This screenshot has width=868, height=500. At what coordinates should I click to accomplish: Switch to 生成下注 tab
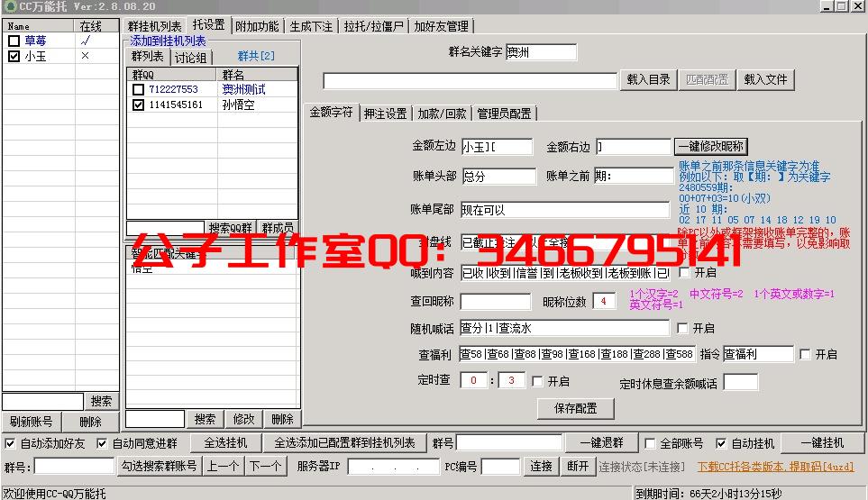[x=311, y=26]
